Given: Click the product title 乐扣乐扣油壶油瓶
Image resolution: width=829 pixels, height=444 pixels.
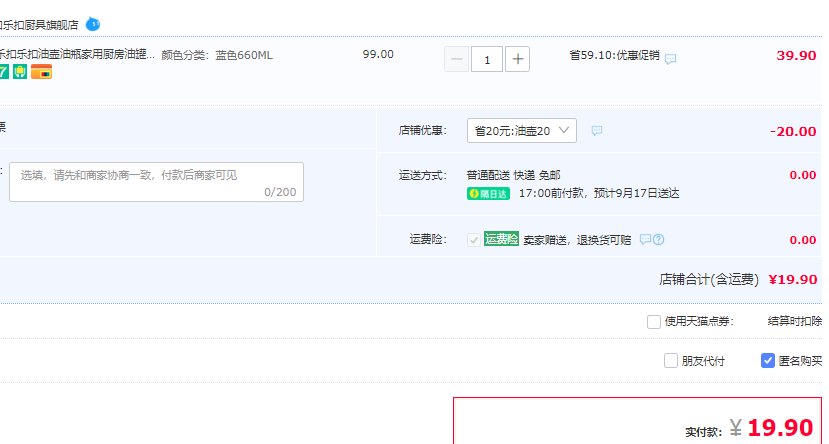Looking at the screenshot, I should click(x=77, y=54).
